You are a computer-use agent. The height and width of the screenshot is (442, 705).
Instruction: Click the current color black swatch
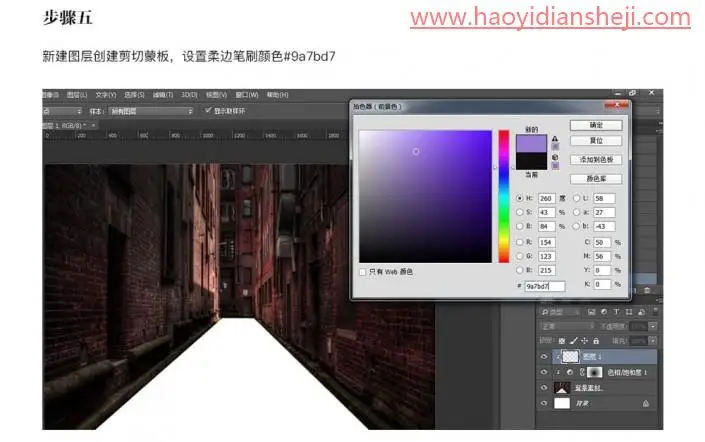coord(531,161)
